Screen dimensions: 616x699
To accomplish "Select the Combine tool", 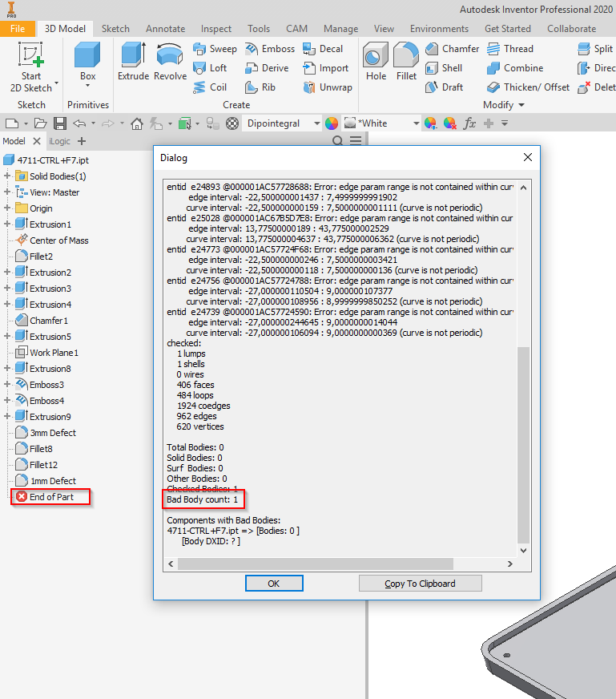I will tap(515, 68).
